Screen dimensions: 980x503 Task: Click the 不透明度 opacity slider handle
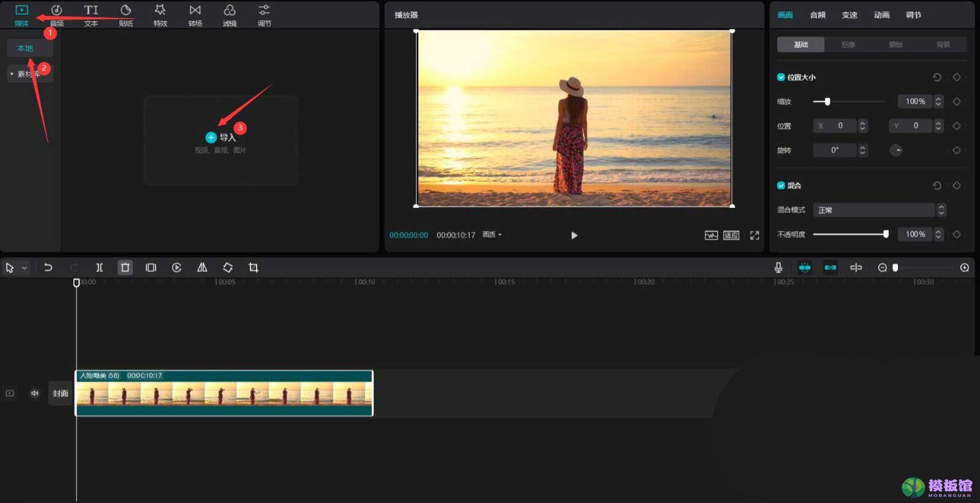[x=886, y=234]
